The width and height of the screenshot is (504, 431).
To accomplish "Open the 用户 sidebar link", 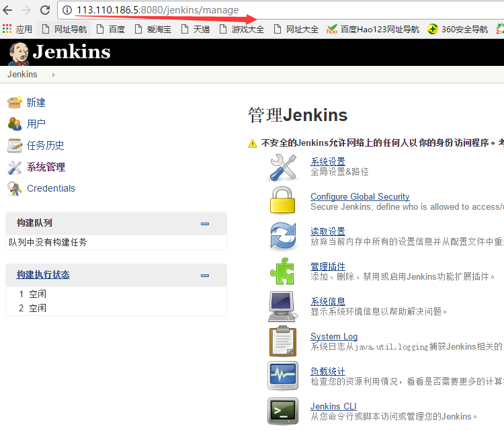I will click(x=36, y=124).
